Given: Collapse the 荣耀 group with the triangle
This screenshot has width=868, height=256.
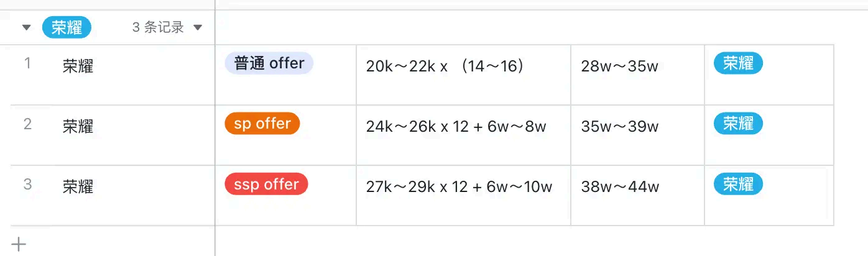Looking at the screenshot, I should (26, 27).
